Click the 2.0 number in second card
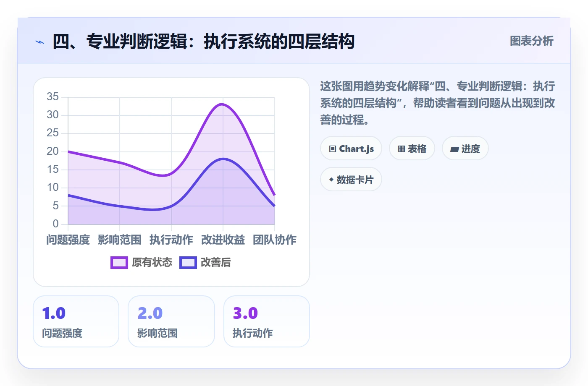The width and height of the screenshot is (588, 386). 150,313
